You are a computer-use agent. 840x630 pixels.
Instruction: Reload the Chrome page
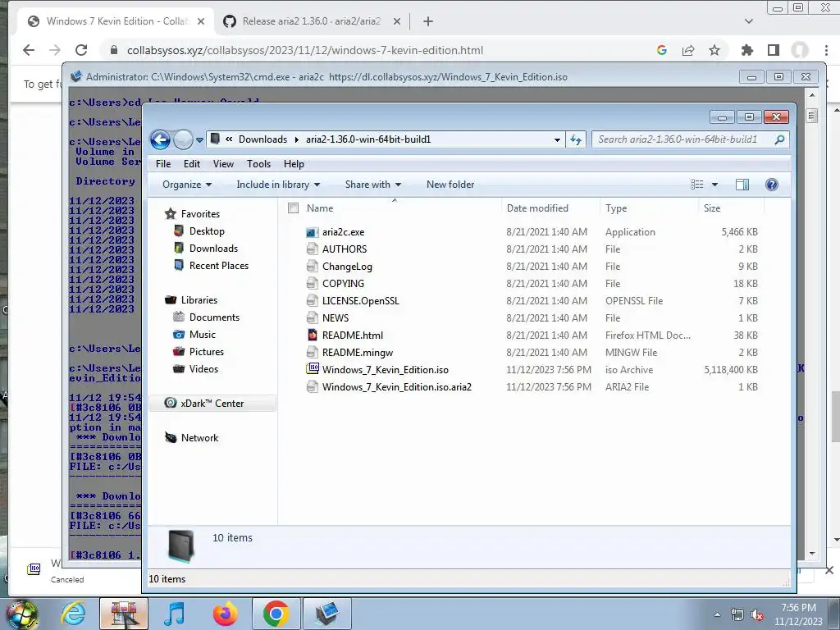(x=81, y=50)
